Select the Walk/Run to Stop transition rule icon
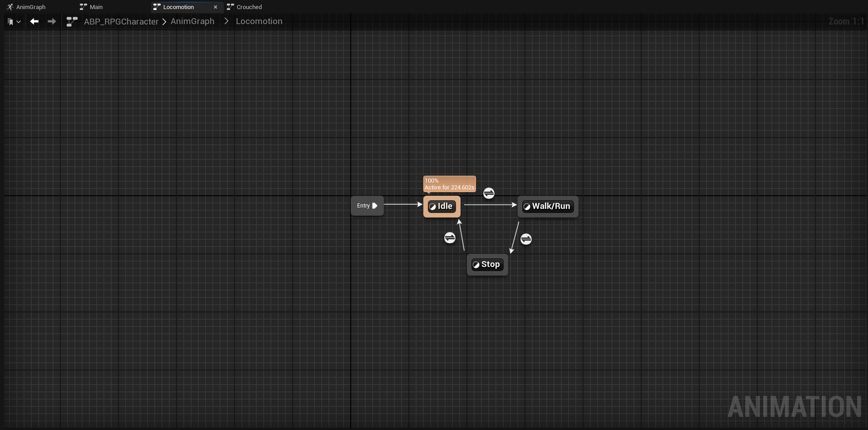The height and width of the screenshot is (430, 868). click(x=526, y=238)
